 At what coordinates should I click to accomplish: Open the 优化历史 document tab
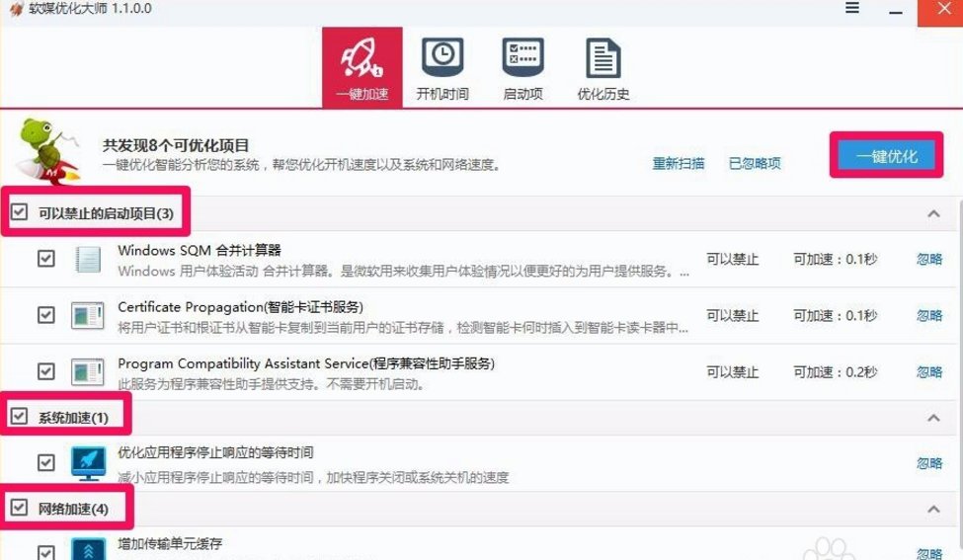[x=603, y=67]
